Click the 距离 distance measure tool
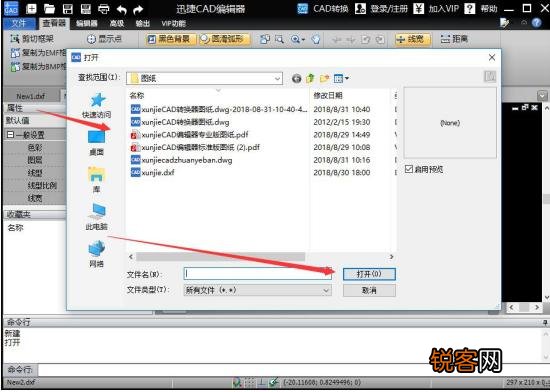550x392 pixels. 454,39
